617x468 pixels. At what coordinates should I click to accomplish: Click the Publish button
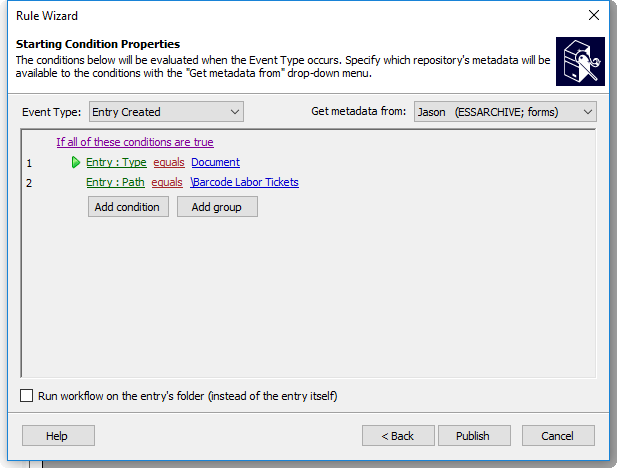475,436
